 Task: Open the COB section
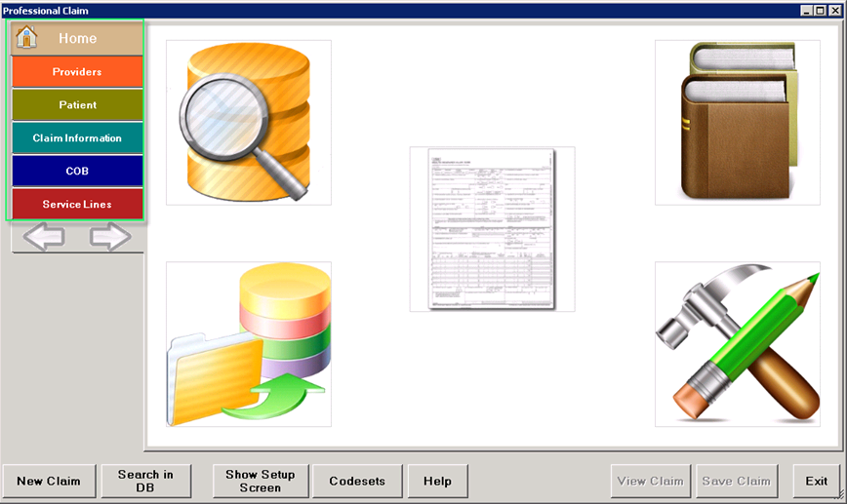click(x=77, y=172)
